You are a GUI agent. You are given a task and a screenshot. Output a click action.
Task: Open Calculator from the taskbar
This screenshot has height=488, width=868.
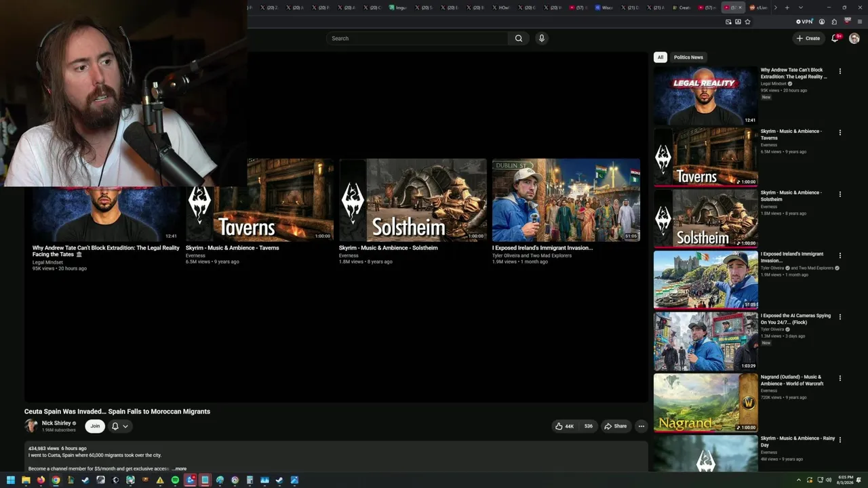pos(250,481)
